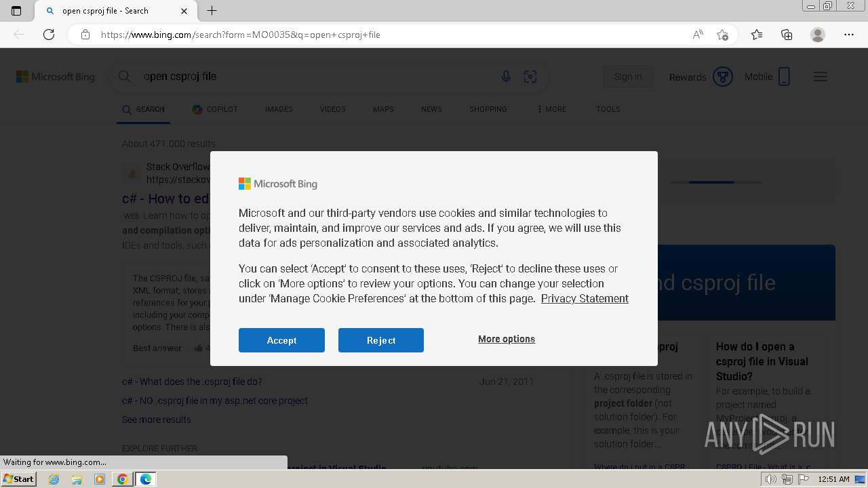
Task: Launch Internet Explorer from taskbar
Action: click(x=54, y=479)
